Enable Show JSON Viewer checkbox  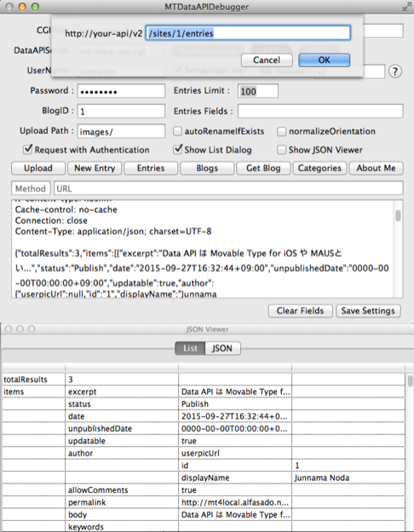click(x=282, y=150)
